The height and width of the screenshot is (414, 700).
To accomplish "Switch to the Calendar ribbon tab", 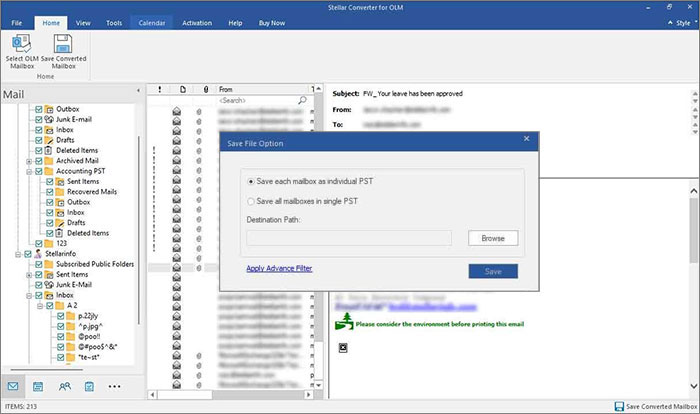I will (x=152, y=23).
